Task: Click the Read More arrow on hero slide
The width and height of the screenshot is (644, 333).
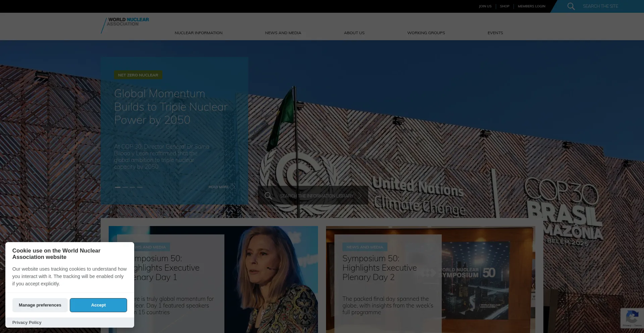Action: click(232, 187)
